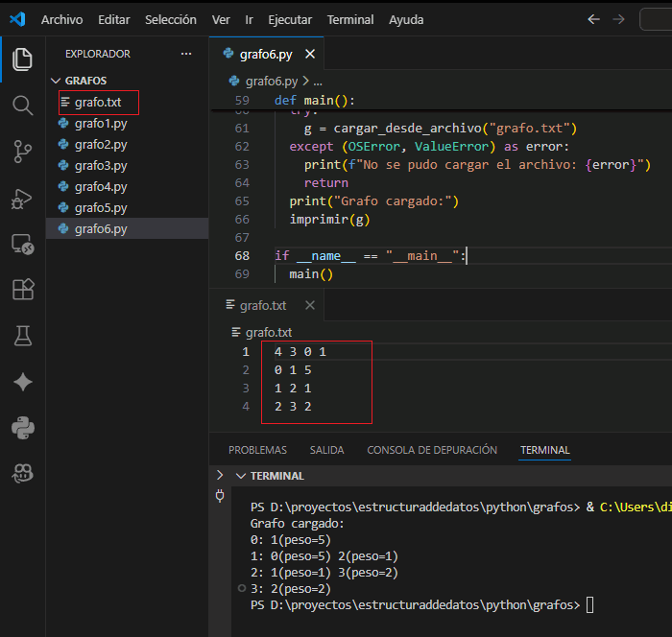Open the Extensions view icon
The image size is (672, 637).
22,289
